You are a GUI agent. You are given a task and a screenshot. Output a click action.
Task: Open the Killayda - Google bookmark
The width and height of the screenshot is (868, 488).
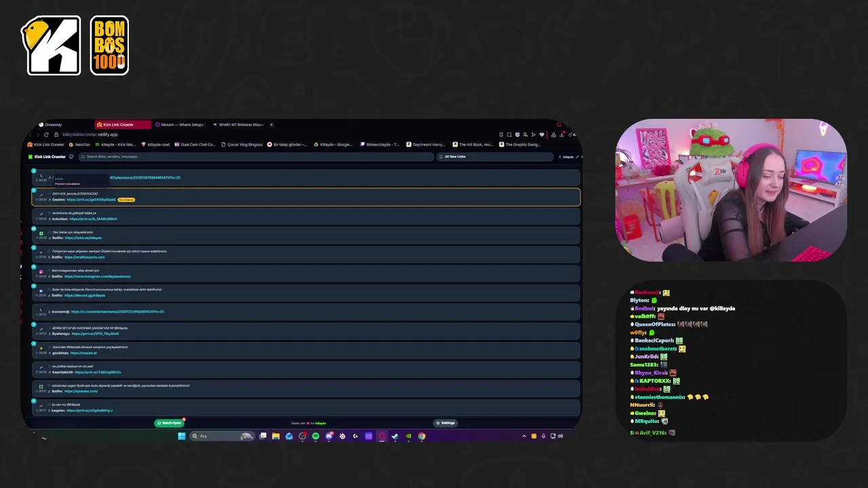333,144
